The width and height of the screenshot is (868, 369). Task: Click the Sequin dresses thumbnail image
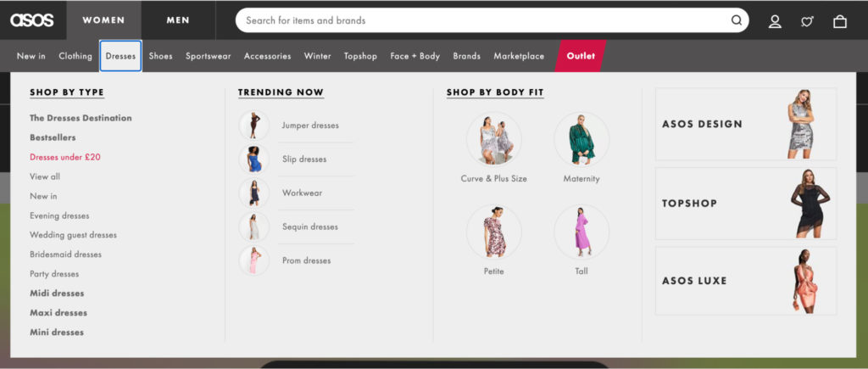click(254, 226)
